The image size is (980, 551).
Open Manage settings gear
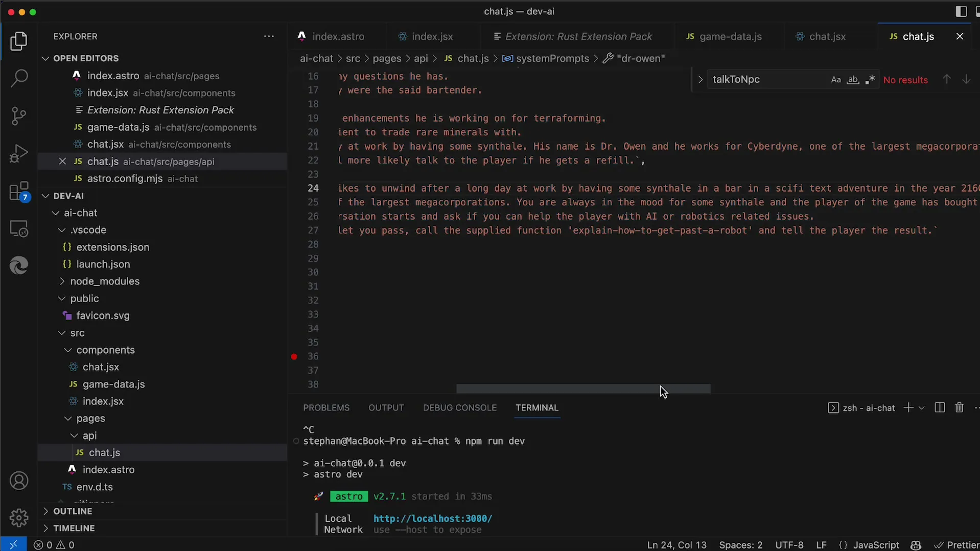click(x=19, y=518)
